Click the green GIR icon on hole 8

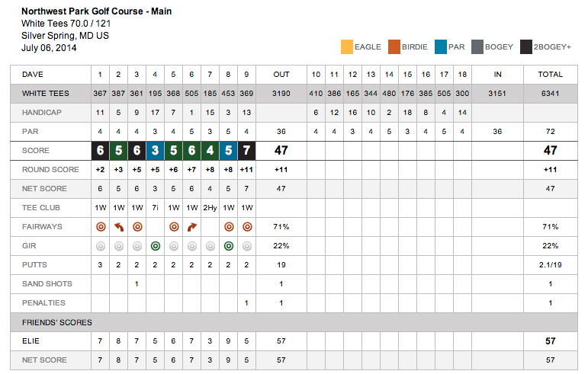pos(228,245)
